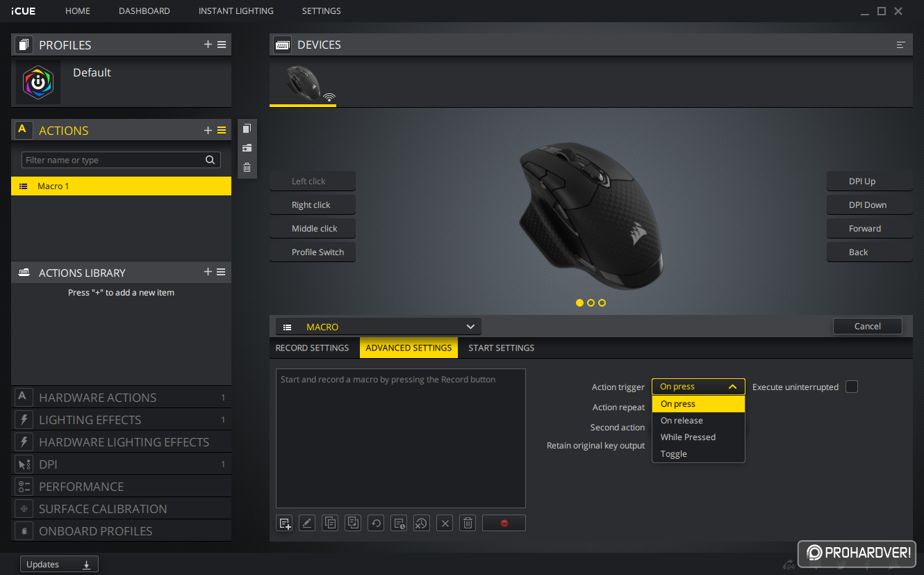Switch to the ADVANCED SETTINGS tab

coord(409,348)
